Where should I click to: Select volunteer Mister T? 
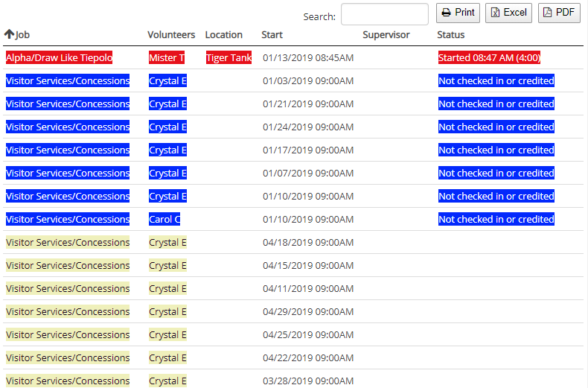coord(166,58)
